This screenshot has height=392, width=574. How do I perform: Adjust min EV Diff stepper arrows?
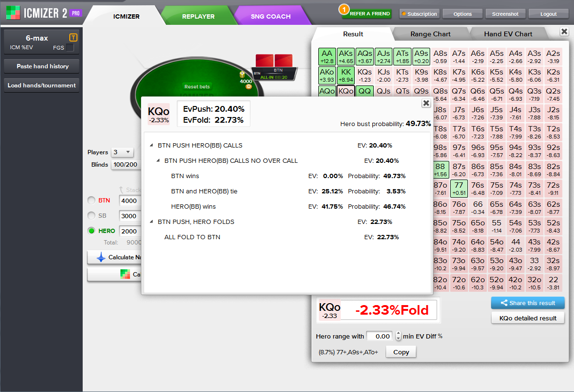(399, 336)
